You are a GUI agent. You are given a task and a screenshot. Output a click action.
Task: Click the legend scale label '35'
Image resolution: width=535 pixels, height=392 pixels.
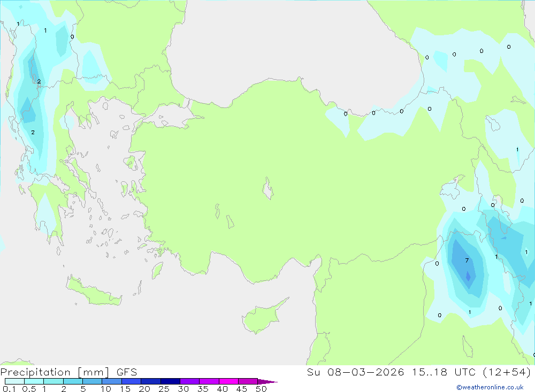pos(203,389)
